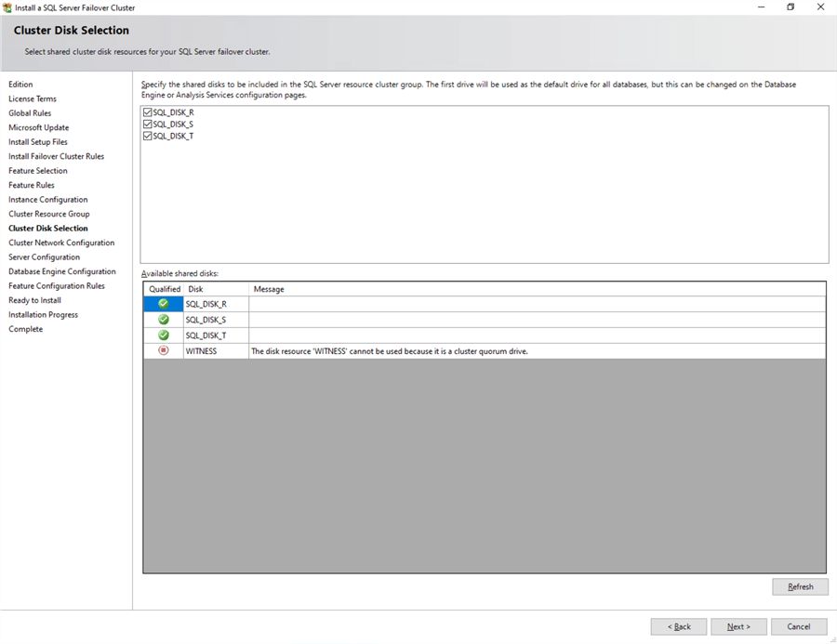Select the License Terms step
This screenshot has height=644, width=837.
point(32,99)
